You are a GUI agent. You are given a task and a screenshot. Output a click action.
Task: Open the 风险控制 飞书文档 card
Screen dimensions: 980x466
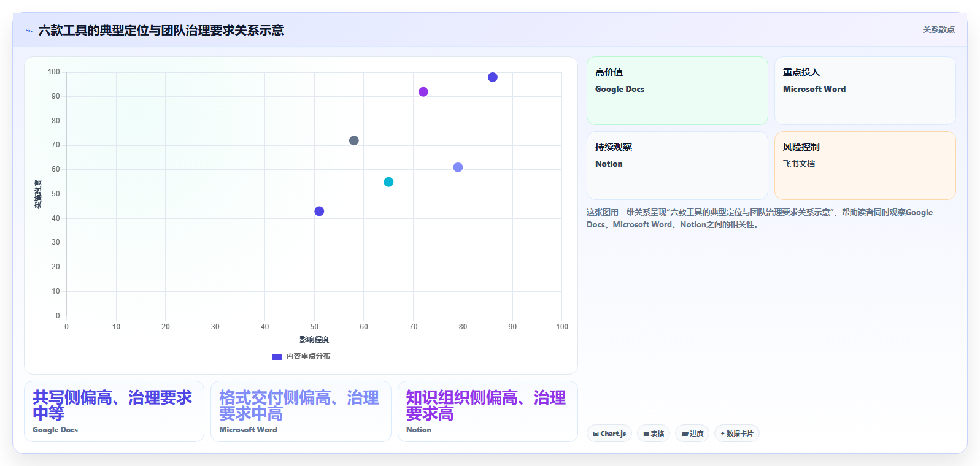[865, 166]
